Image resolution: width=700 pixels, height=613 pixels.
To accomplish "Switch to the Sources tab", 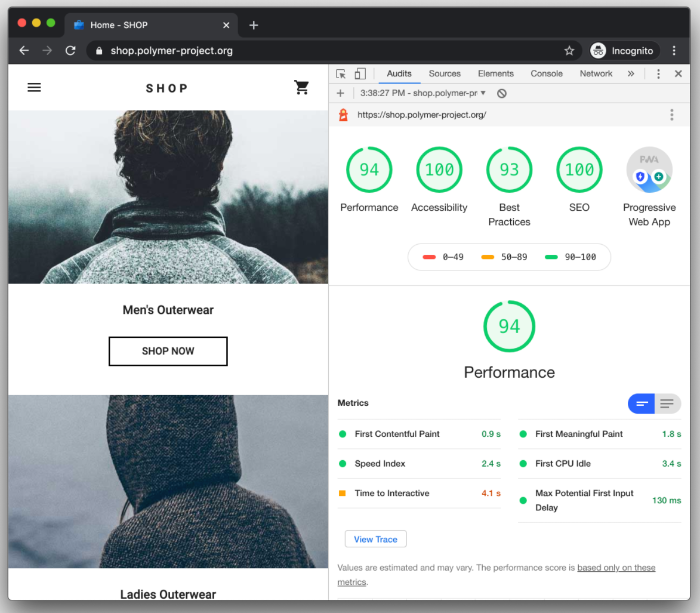I will tap(445, 74).
